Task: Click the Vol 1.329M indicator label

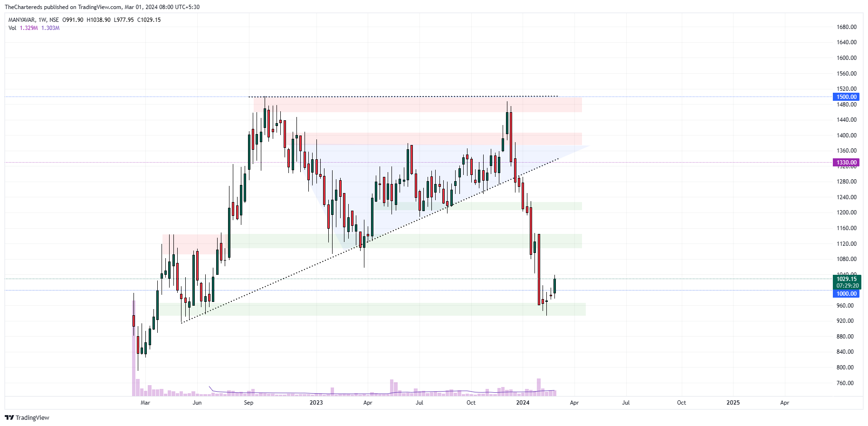Action: [23, 28]
